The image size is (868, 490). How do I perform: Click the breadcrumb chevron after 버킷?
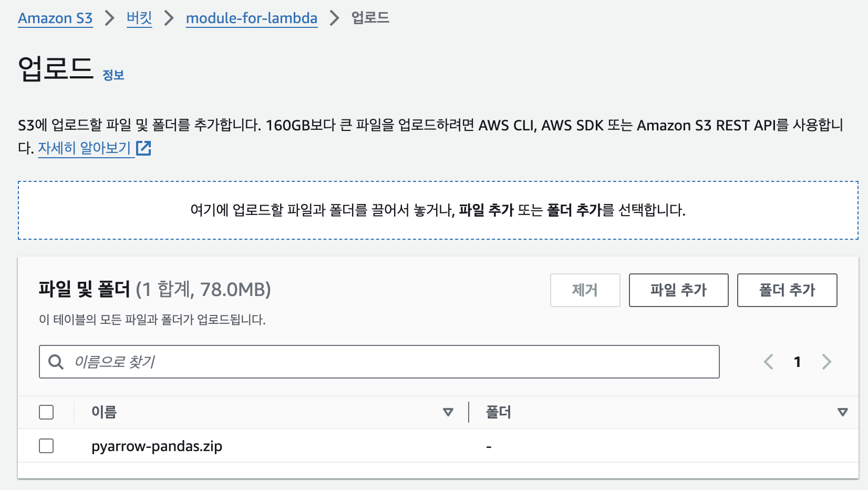[x=169, y=18]
